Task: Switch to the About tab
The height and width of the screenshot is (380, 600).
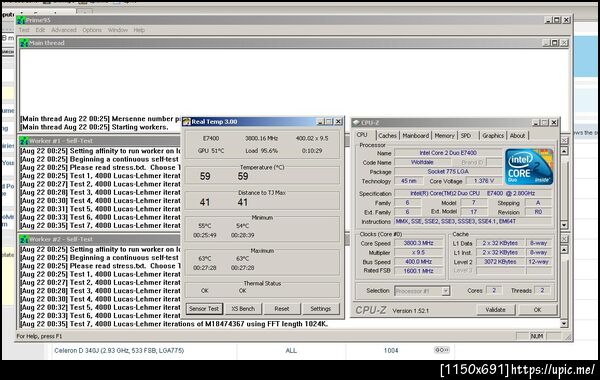Action: click(x=517, y=135)
